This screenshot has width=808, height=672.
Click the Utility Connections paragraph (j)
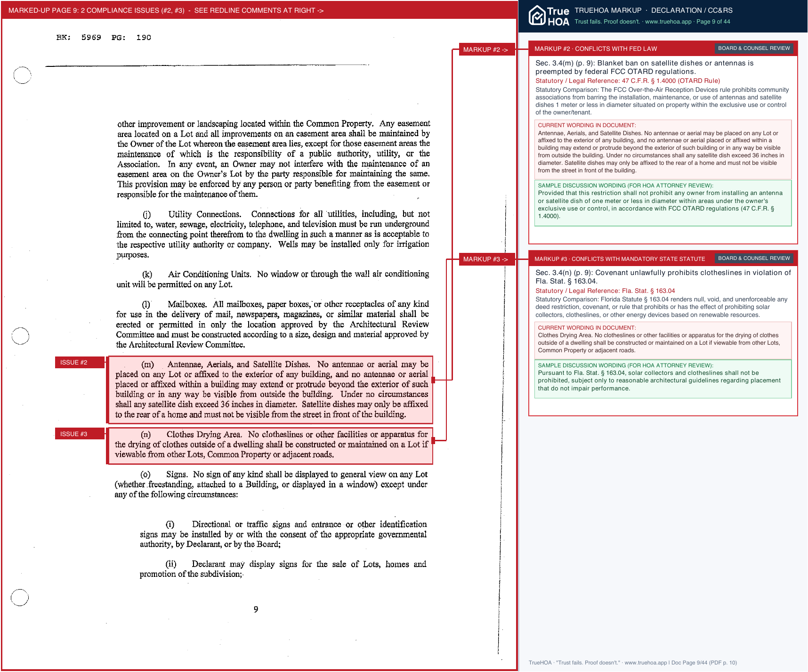pyautogui.click(x=273, y=234)
